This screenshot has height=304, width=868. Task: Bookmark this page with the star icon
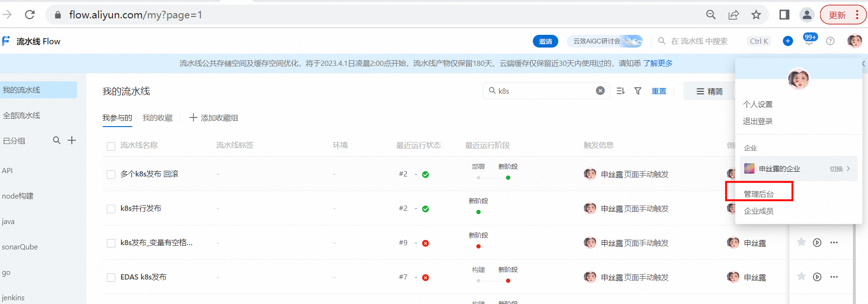point(756,15)
